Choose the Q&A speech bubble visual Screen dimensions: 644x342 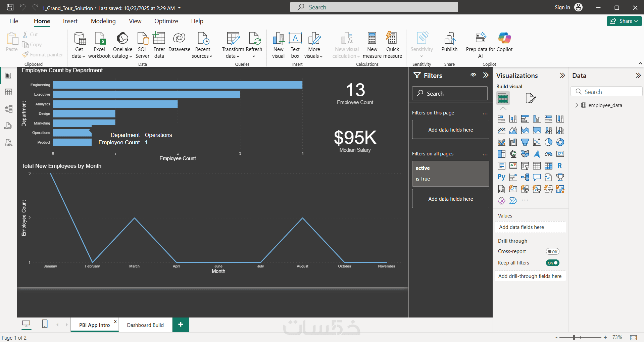(537, 177)
